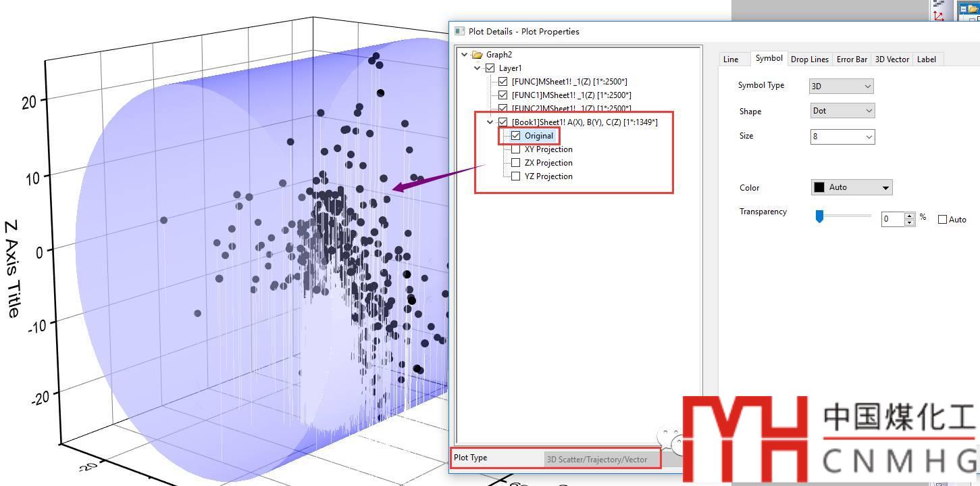Image resolution: width=980 pixels, height=486 pixels.
Task: Check the XY Projection checkbox
Action: click(x=516, y=149)
